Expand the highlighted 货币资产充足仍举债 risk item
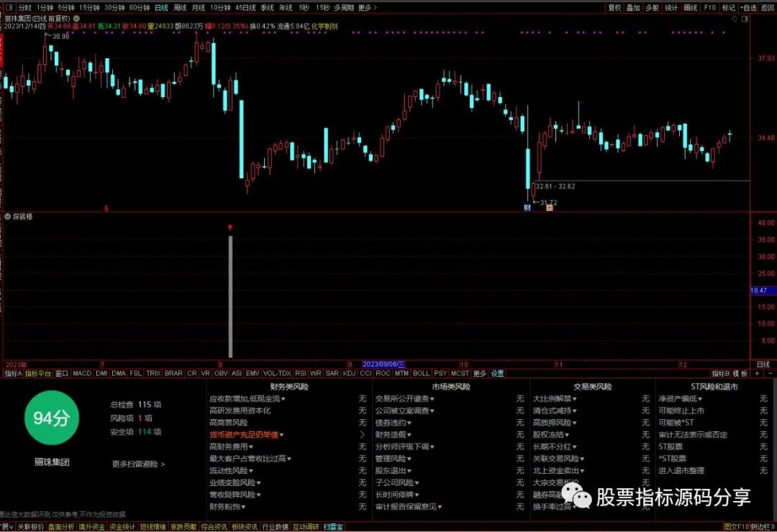The image size is (777, 532). (x=246, y=435)
